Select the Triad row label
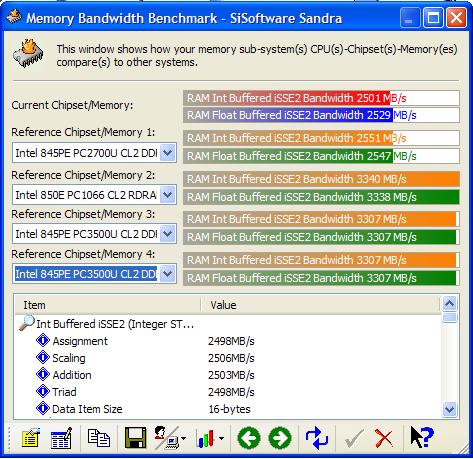 tap(64, 392)
